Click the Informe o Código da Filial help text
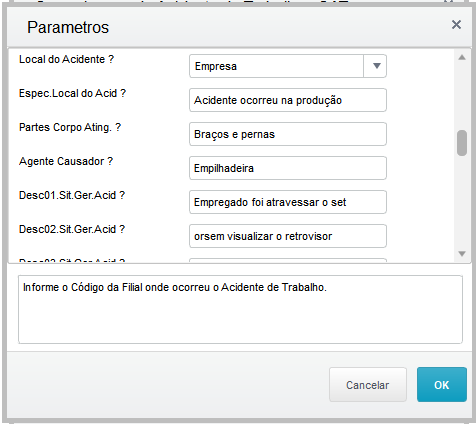Image resolution: width=476 pixels, height=424 pixels. (x=175, y=287)
